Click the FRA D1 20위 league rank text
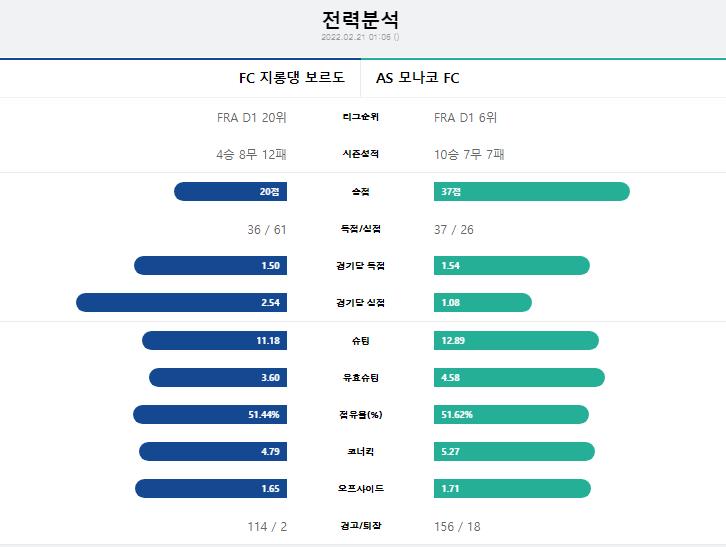The height and width of the screenshot is (547, 726). pos(251,118)
